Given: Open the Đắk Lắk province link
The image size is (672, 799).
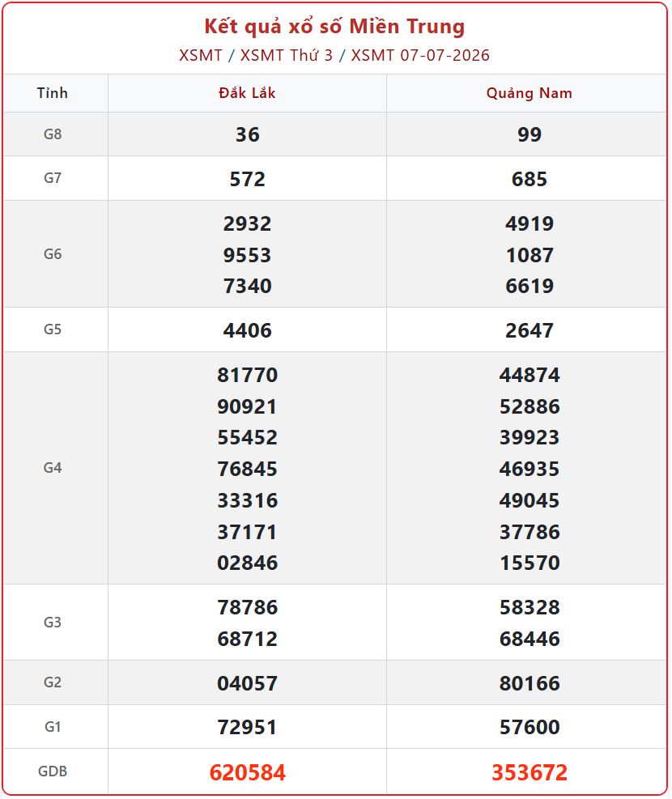Looking at the screenshot, I should coord(247,93).
